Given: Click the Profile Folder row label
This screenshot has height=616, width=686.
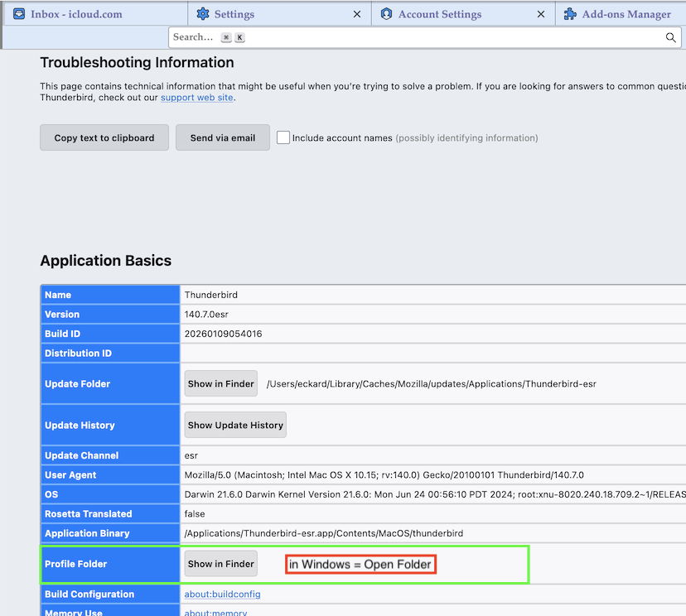Looking at the screenshot, I should 75,564.
